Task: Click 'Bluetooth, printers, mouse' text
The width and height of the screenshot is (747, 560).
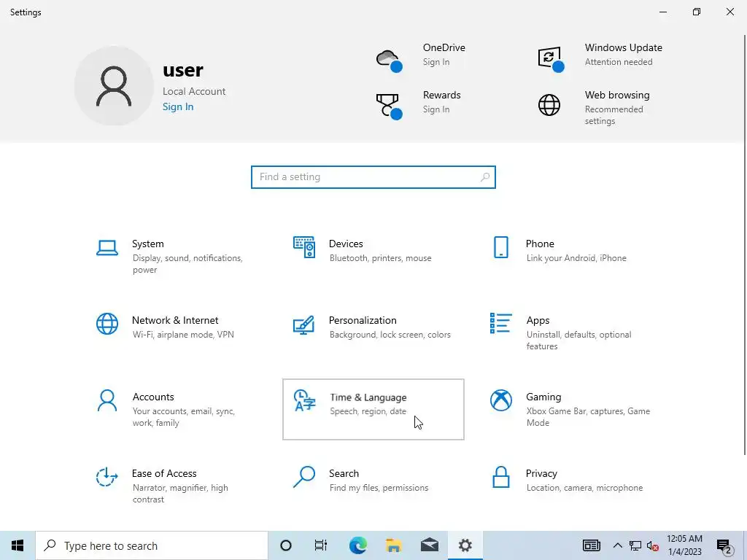Action: pos(380,258)
